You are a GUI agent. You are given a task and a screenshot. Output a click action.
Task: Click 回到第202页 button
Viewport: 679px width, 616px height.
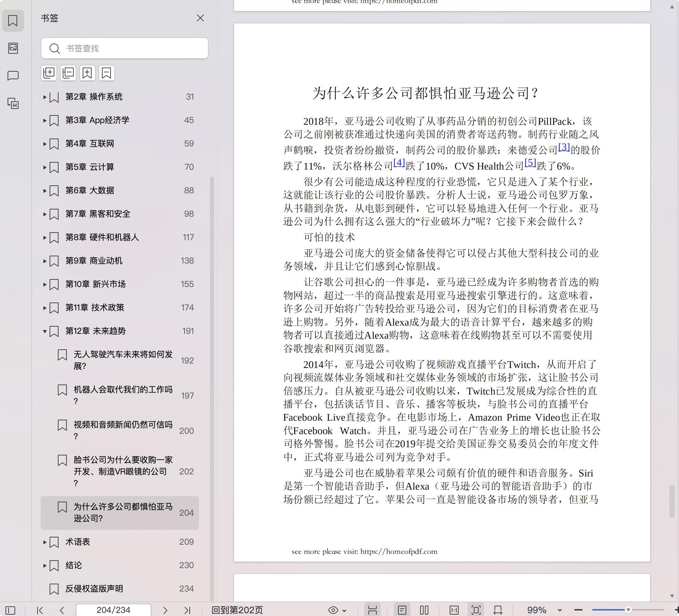pos(237,610)
